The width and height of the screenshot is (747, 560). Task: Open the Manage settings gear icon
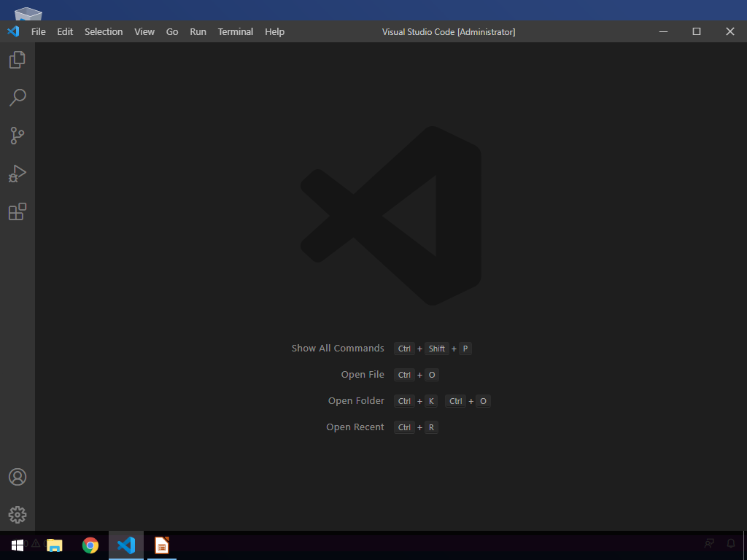[x=18, y=514]
